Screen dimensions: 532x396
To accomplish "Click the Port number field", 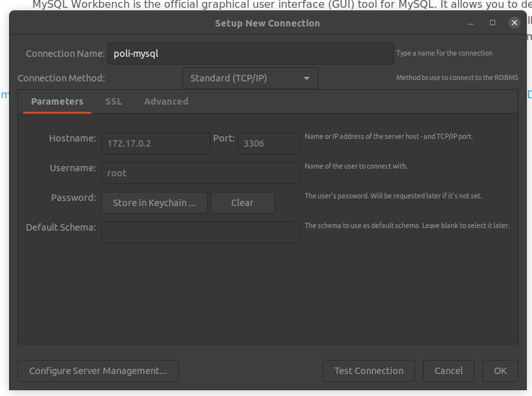I will point(269,143).
